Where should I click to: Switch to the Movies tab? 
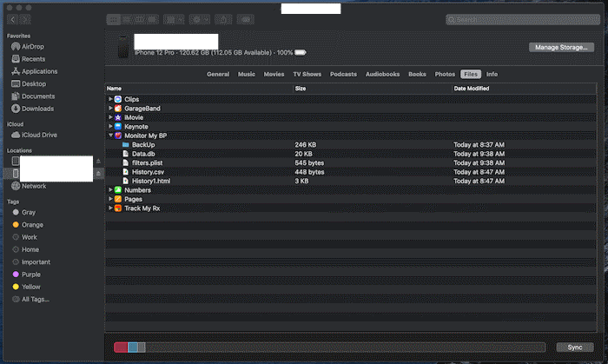point(274,74)
